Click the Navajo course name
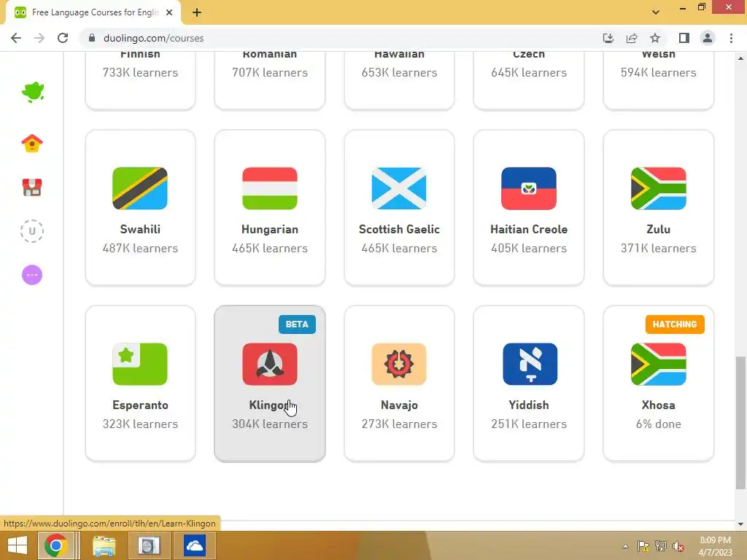This screenshot has width=747, height=560. click(x=399, y=405)
